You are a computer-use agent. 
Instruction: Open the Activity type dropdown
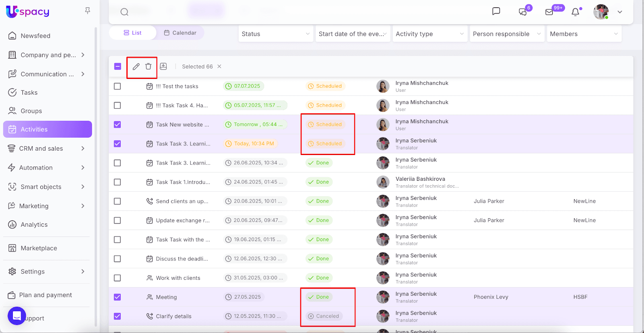429,34
